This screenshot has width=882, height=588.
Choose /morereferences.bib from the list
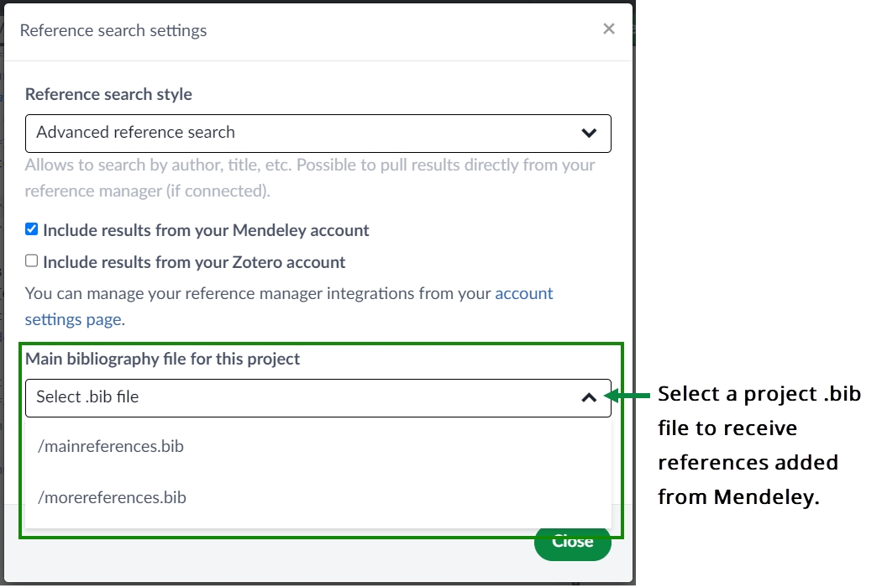(x=113, y=497)
